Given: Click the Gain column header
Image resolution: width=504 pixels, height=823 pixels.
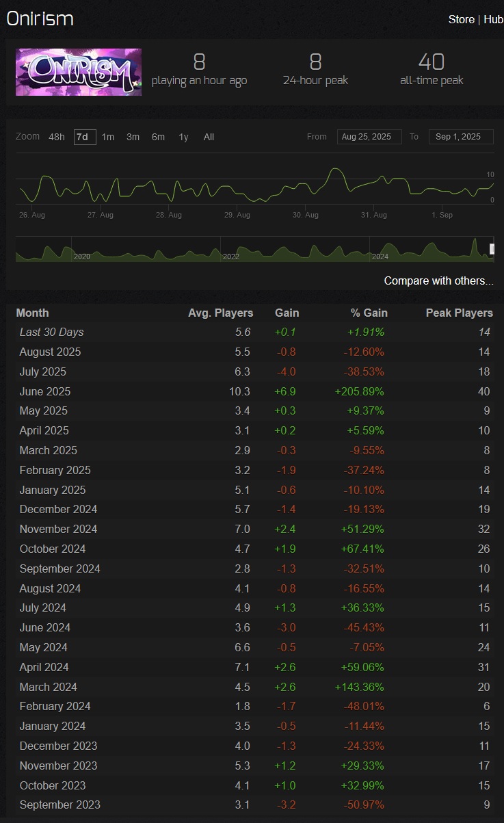Looking at the screenshot, I should [x=287, y=313].
